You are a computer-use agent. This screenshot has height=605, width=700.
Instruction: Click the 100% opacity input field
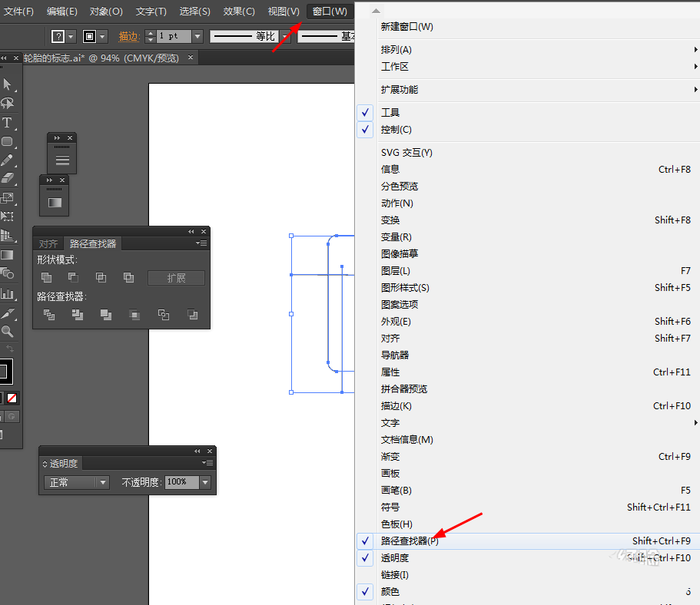181,482
